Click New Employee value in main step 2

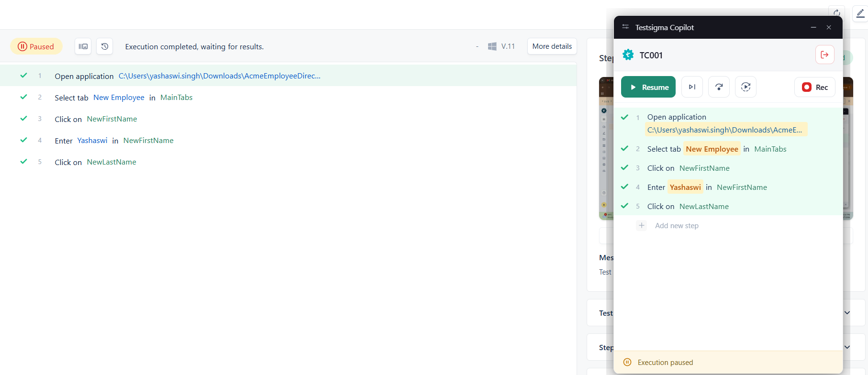point(119,98)
